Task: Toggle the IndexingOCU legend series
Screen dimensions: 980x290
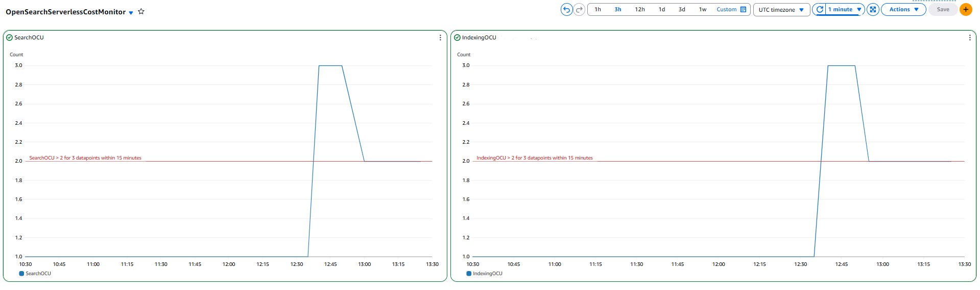Action: point(484,274)
